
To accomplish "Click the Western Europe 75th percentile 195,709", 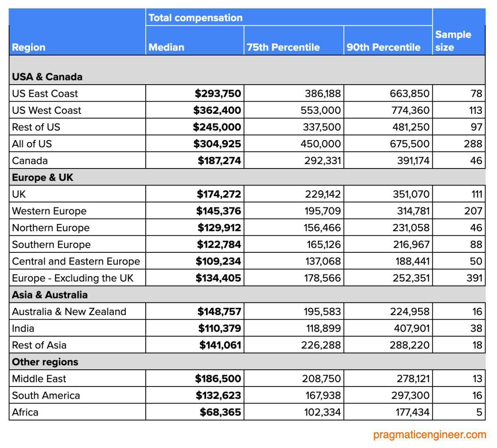I will click(x=323, y=211).
